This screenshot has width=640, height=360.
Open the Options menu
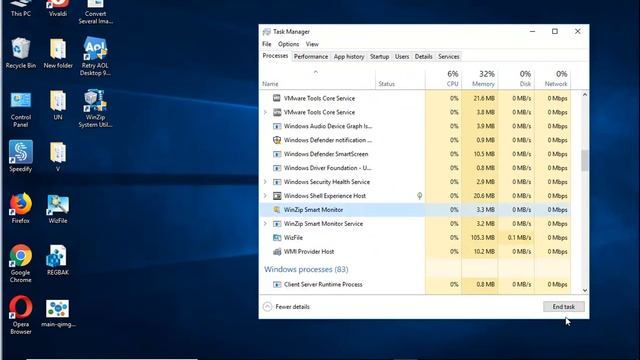click(288, 44)
